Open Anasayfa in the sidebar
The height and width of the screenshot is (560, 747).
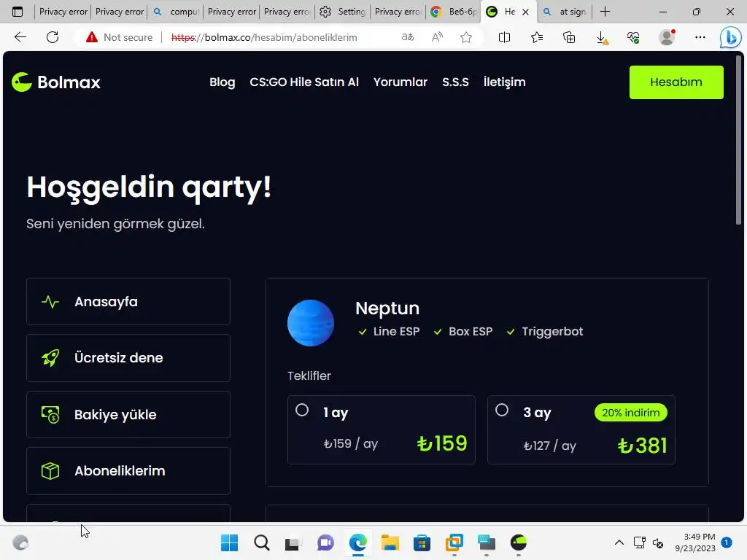point(128,301)
